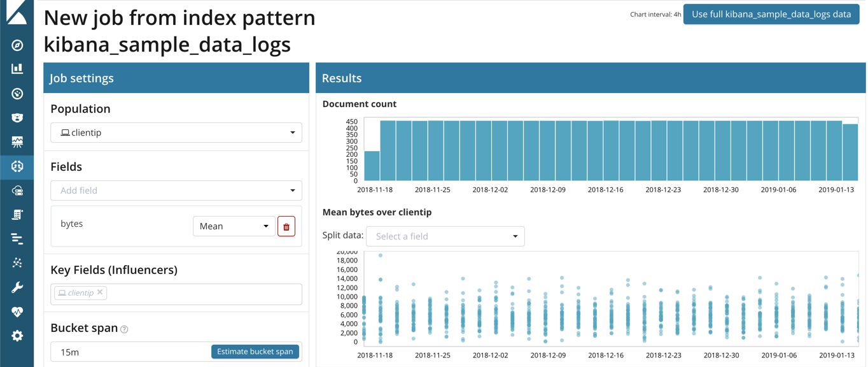Screen dimensions: 868x367
Task: Open Monitoring heartbeat icon
Action: [17, 312]
